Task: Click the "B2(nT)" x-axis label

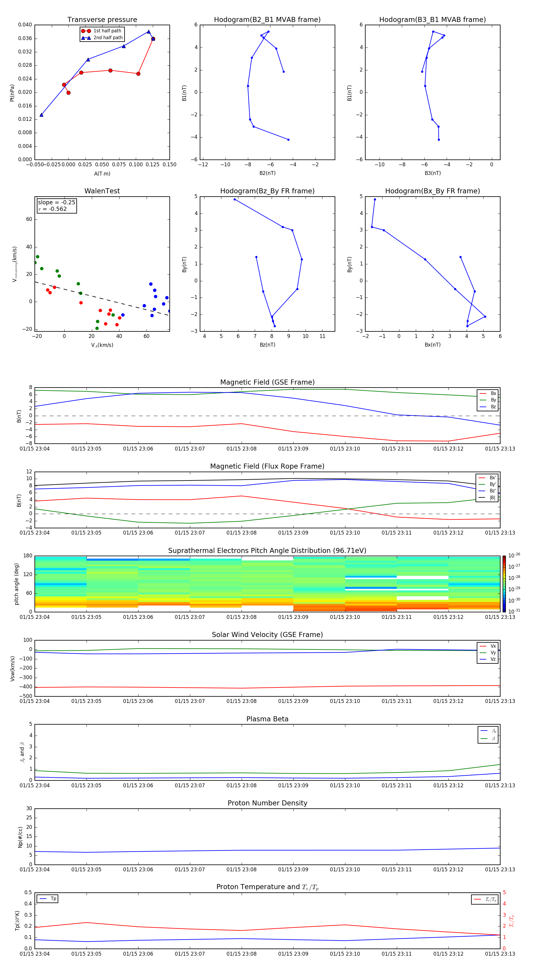Action: [267, 173]
